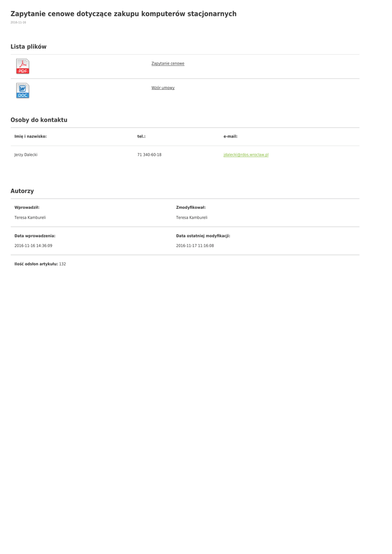
Task: Click the jdalecki@rdos.wroclaw.pl email link
Action: [246, 155]
